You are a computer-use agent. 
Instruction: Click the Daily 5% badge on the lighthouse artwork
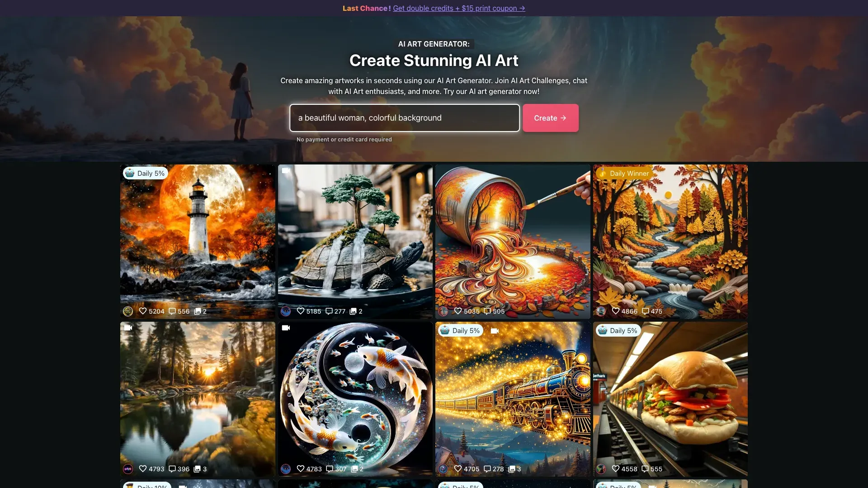pyautogui.click(x=145, y=173)
